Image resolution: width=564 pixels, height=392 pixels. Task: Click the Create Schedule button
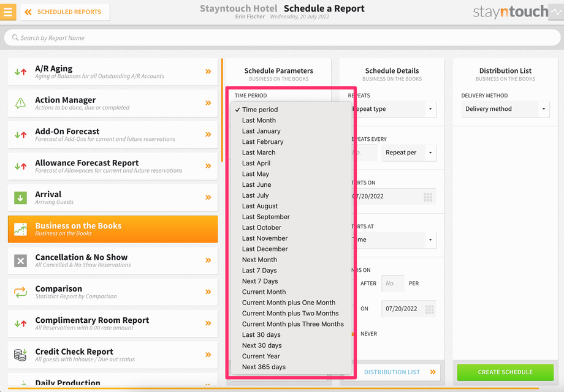point(505,372)
